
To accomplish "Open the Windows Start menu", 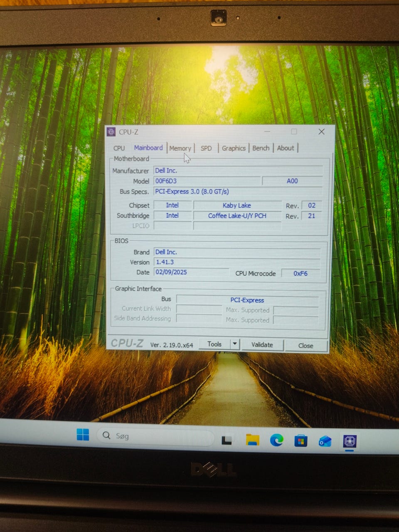I will pyautogui.click(x=83, y=435).
